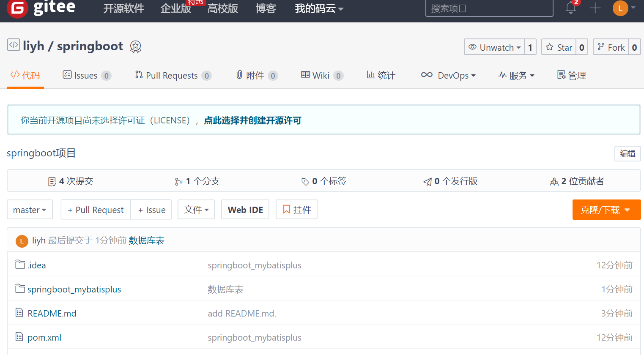Click the + Issue button
The image size is (644, 355).
click(x=151, y=210)
